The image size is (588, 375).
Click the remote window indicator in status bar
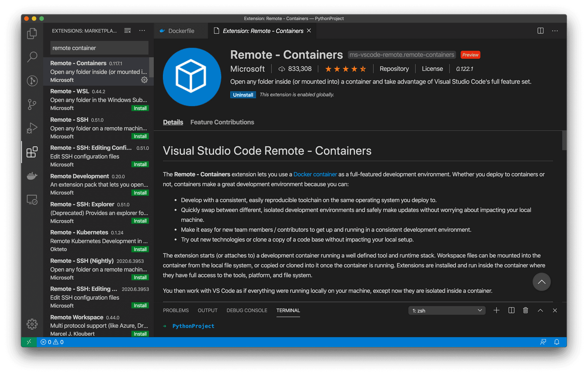pos(29,342)
